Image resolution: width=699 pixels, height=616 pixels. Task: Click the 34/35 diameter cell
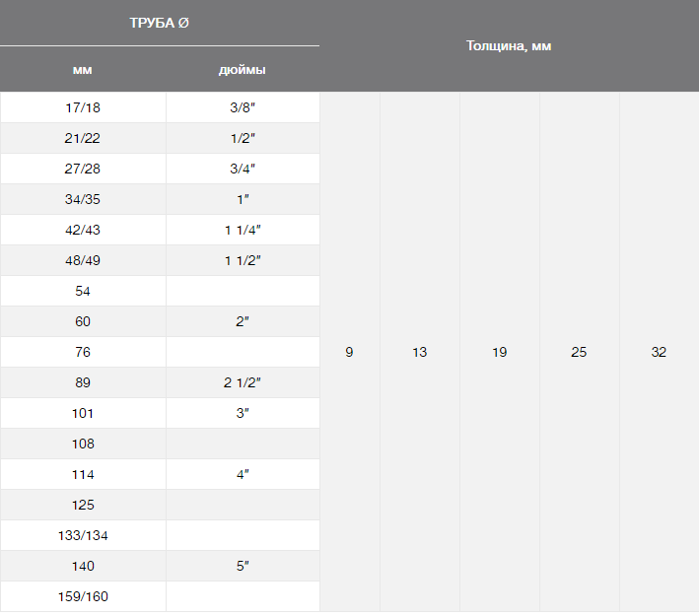tap(83, 199)
